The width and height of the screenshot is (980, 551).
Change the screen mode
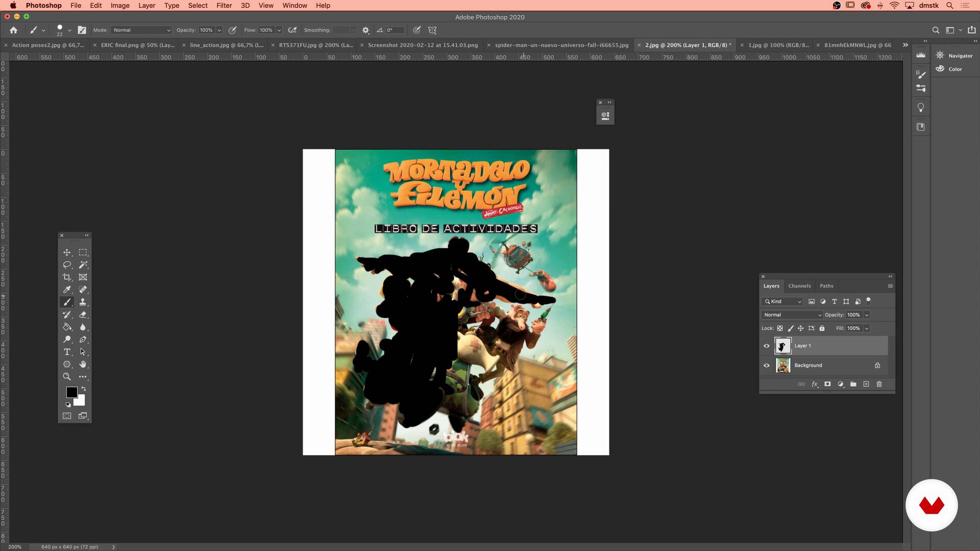click(83, 416)
